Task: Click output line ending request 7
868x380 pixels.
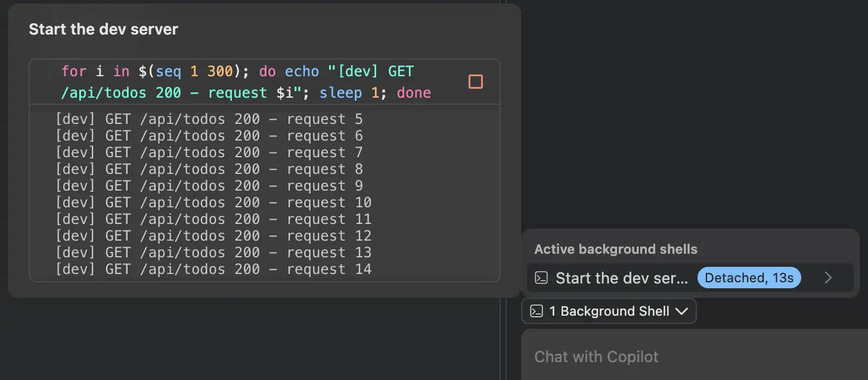Action: click(x=209, y=152)
